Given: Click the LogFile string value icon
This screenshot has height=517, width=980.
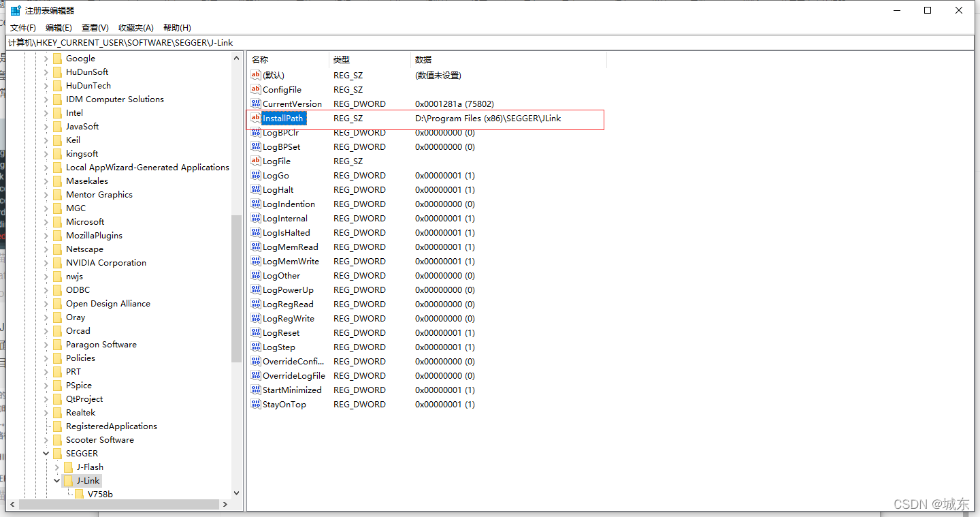Looking at the screenshot, I should (x=256, y=161).
